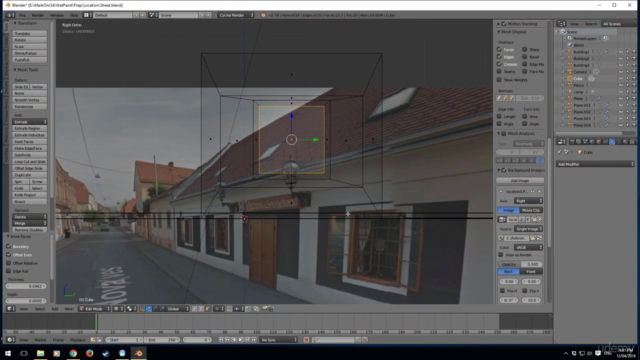Click the Subdivide button
Viewport: 640px width, 360px height.
30,155
